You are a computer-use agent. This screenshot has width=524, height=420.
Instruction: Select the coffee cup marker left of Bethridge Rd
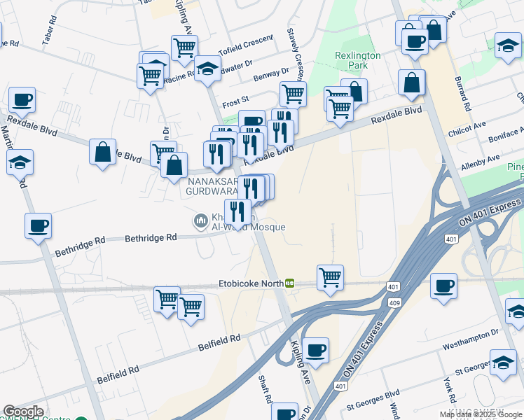[x=38, y=227]
